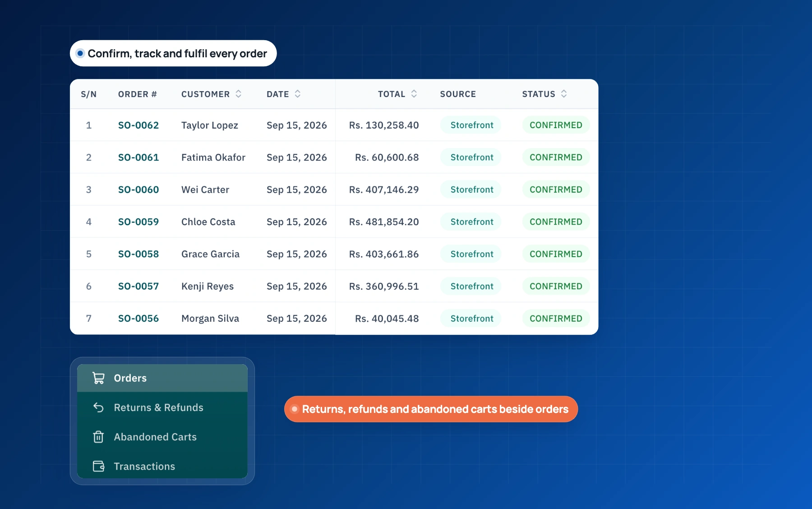This screenshot has height=509, width=812.
Task: Select customer name Taylor Lopez
Action: coord(210,125)
